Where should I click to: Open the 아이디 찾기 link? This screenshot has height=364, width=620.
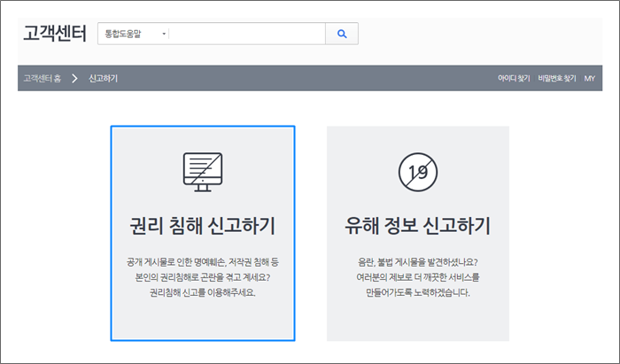(x=514, y=78)
